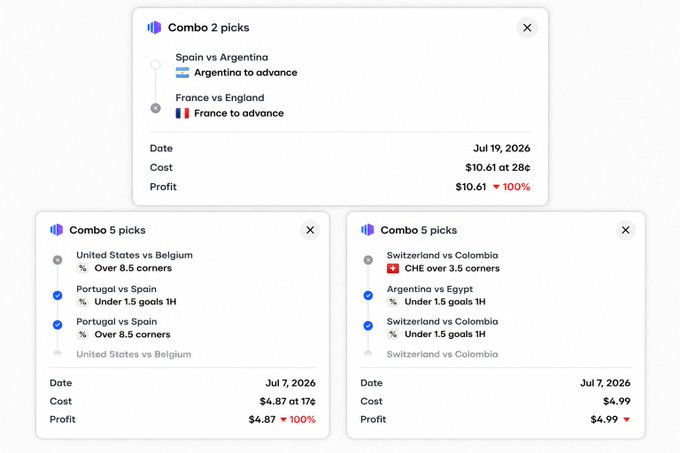Click the red down arrow beside $10.61 profit
Screen dimensions: 680x453
click(496, 187)
